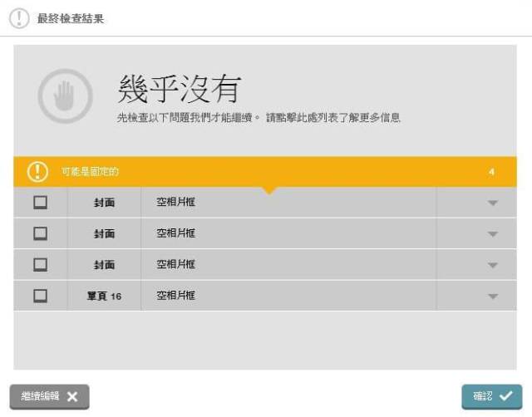Screen dimensions: 532x417
Task: Click the warning icon in the orange bar
Action: coord(37,172)
